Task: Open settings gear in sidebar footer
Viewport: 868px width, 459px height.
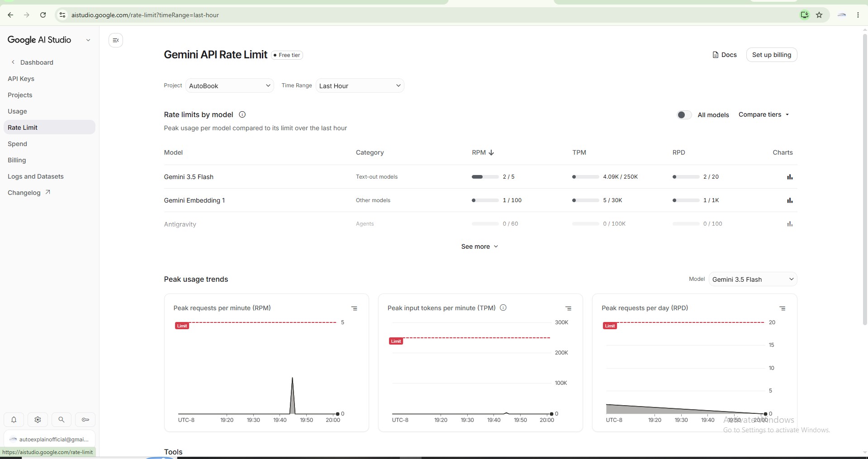Action: (x=38, y=420)
